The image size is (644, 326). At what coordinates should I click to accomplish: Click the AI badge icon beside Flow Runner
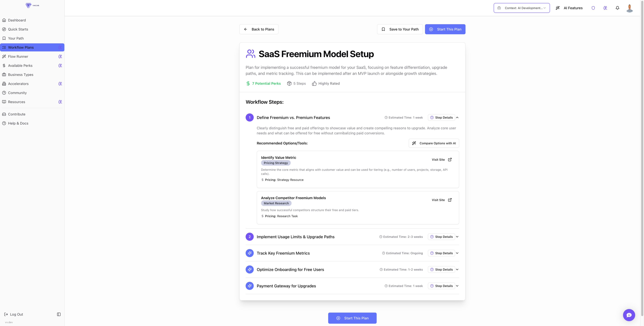pos(60,57)
